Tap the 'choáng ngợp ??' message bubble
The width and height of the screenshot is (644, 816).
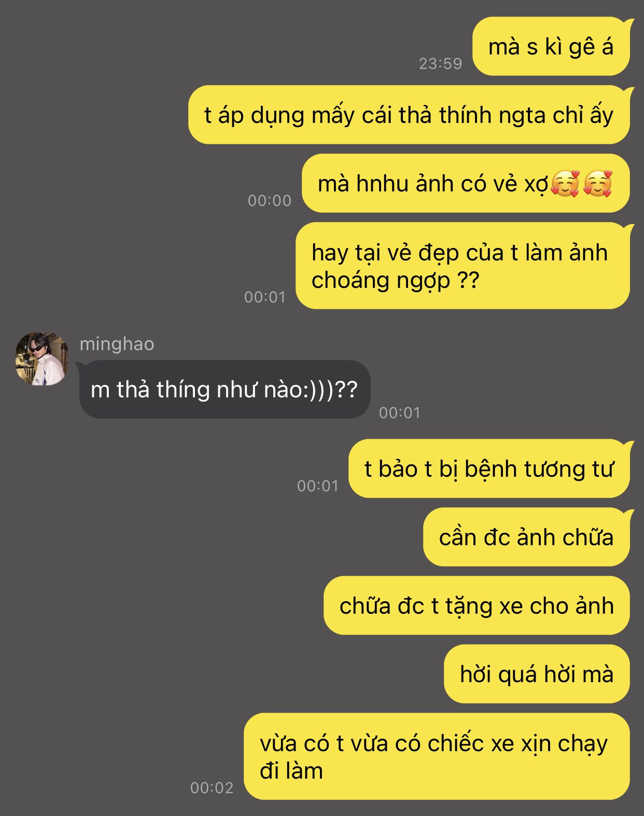[x=463, y=266]
